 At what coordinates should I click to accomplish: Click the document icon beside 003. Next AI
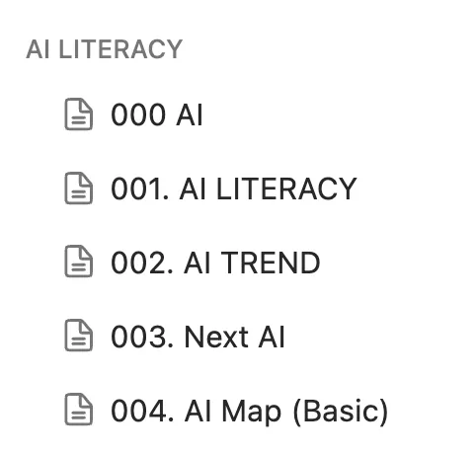pyautogui.click(x=78, y=336)
